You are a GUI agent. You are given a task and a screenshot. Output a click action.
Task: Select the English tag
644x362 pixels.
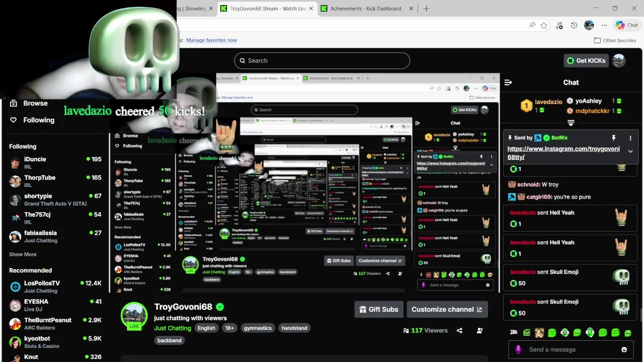pyautogui.click(x=206, y=328)
